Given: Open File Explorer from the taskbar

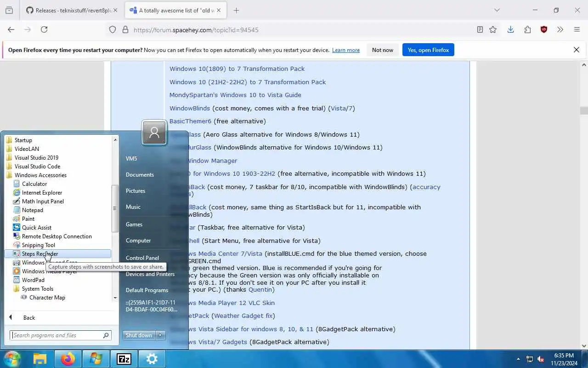Looking at the screenshot, I should tap(40, 359).
